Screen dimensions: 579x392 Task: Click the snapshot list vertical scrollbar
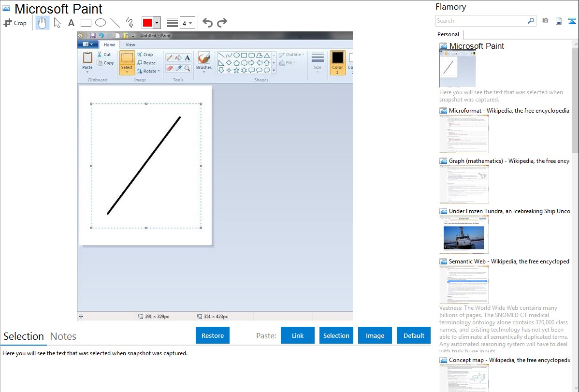tap(575, 100)
